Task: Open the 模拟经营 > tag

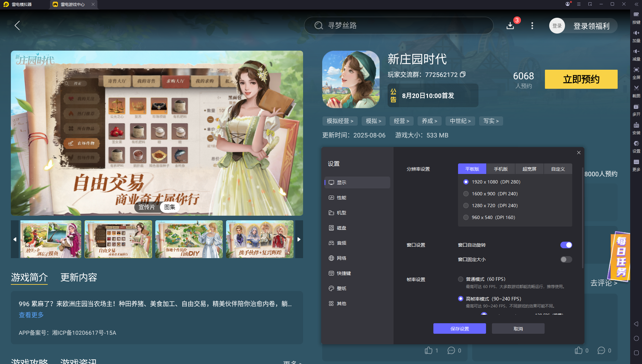Action: [x=340, y=121]
